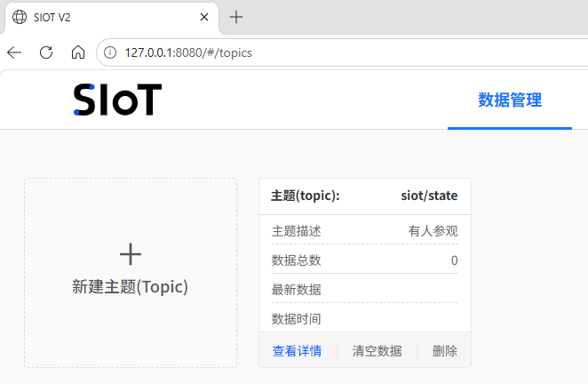Click the 最新数据 row label
The height and width of the screenshot is (384, 588).
297,290
